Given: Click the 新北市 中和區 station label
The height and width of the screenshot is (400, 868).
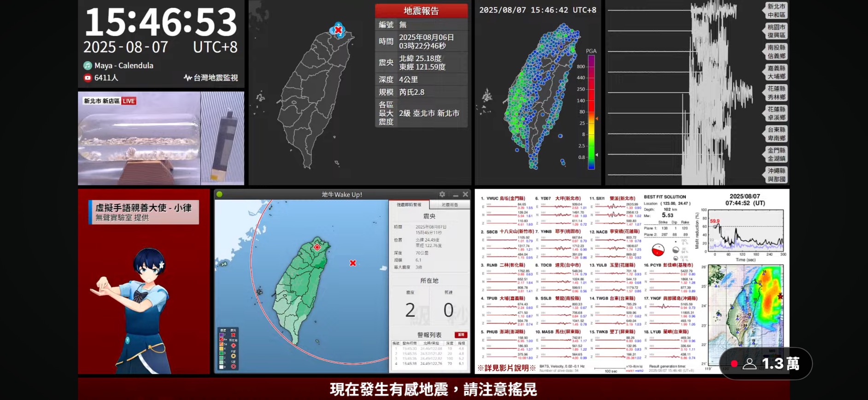Looking at the screenshot, I should click(x=776, y=11).
